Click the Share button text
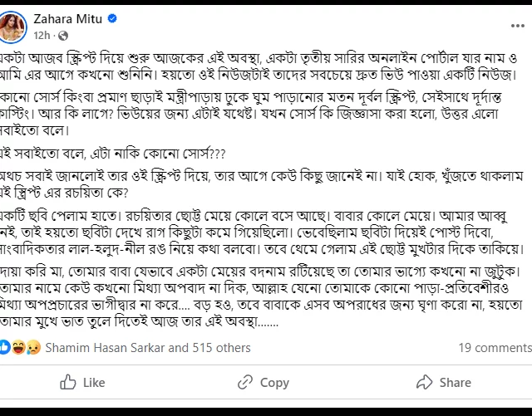The width and height of the screenshot is (532, 416). (456, 383)
